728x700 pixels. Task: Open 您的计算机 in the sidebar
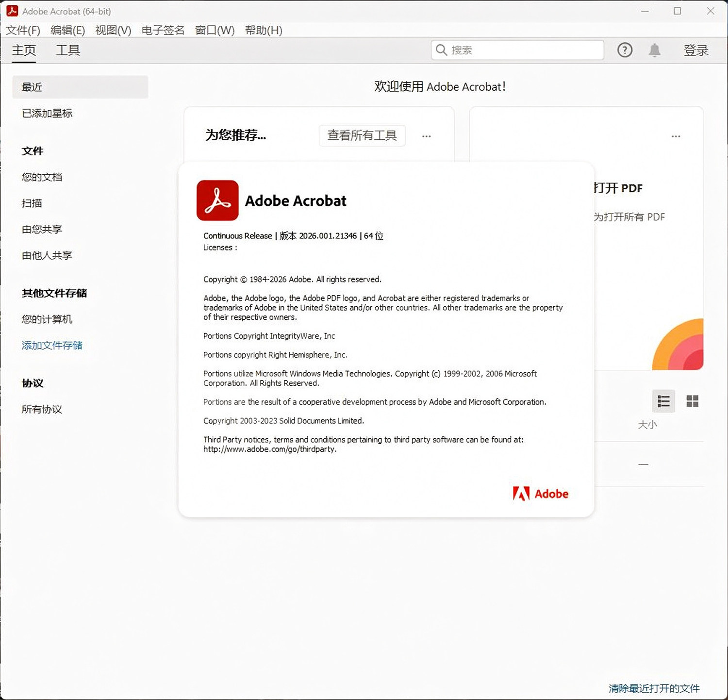coord(47,319)
